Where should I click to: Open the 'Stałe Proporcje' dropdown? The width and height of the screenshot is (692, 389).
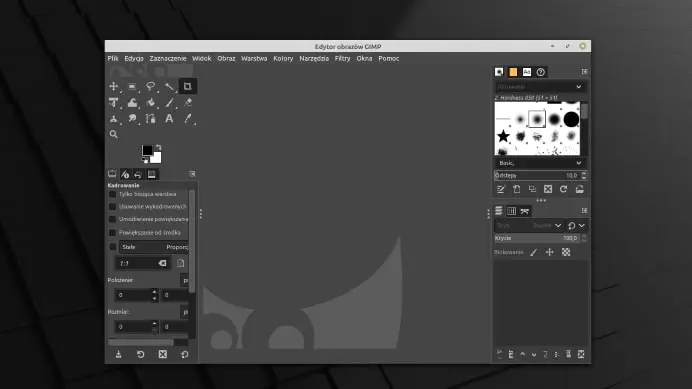tap(154, 247)
